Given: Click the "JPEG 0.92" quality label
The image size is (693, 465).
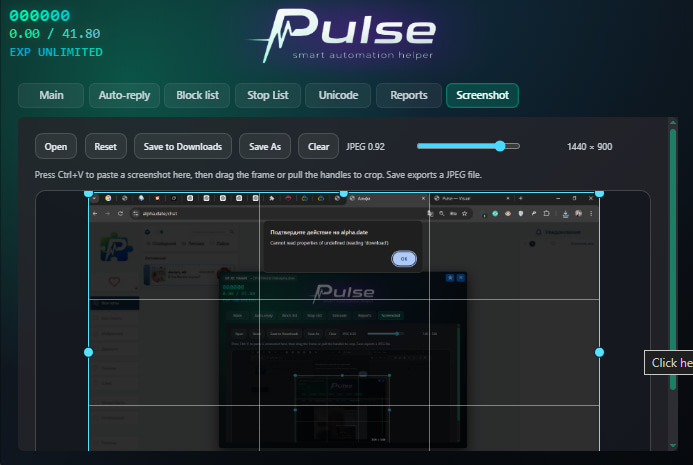Looking at the screenshot, I should pos(366,147).
